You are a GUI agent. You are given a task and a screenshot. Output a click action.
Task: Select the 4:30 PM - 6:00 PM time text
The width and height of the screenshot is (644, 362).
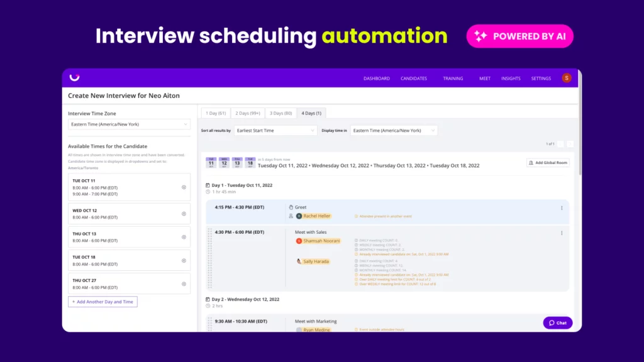(240, 233)
